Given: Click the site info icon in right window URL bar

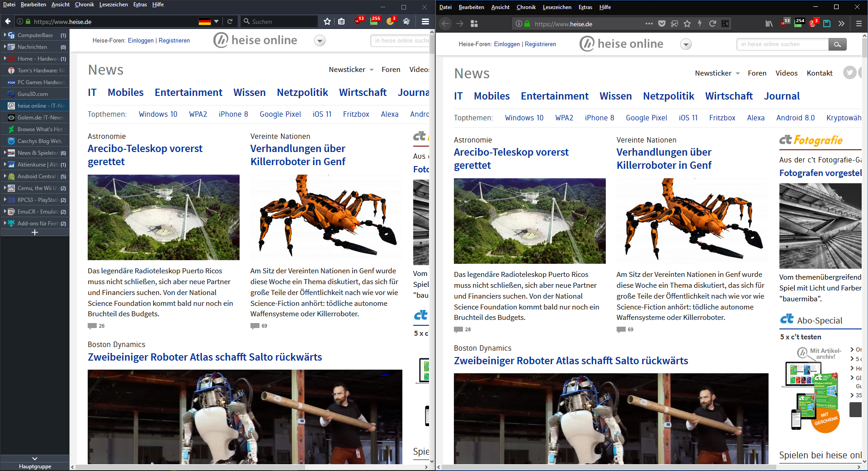Looking at the screenshot, I should click(x=519, y=24).
